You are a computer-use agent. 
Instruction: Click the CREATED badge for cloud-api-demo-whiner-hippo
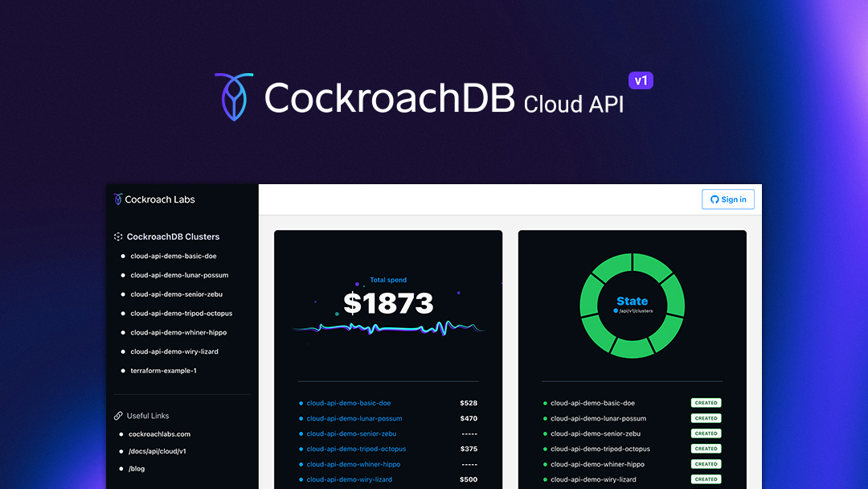tap(706, 463)
